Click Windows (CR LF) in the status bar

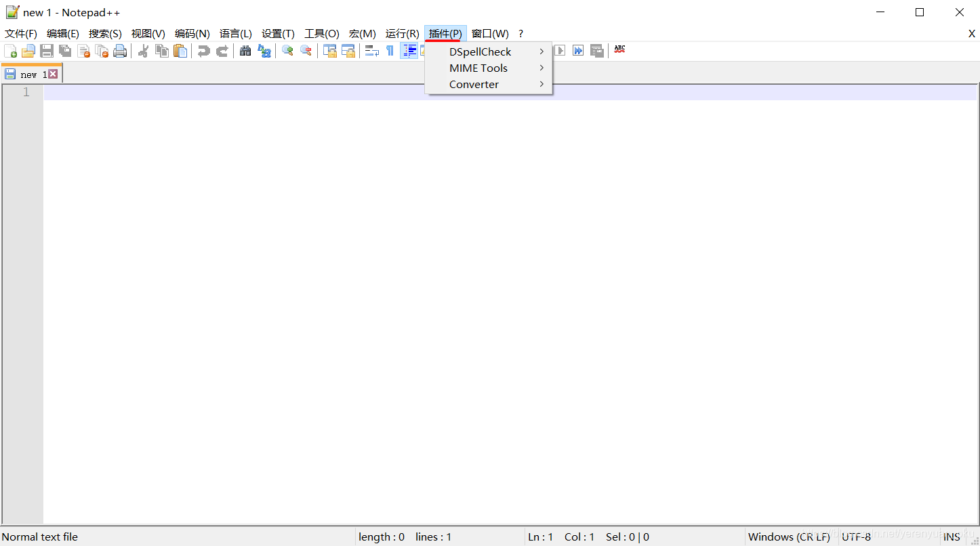pos(789,536)
